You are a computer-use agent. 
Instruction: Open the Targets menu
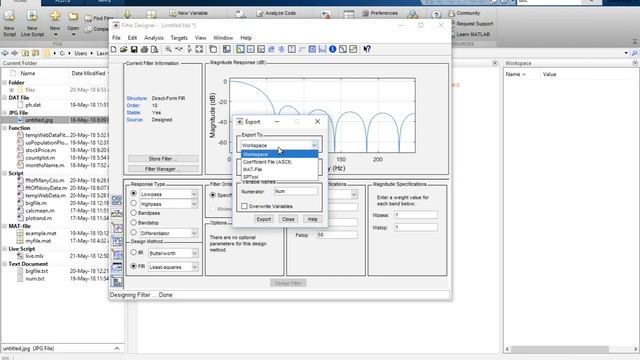coord(179,38)
